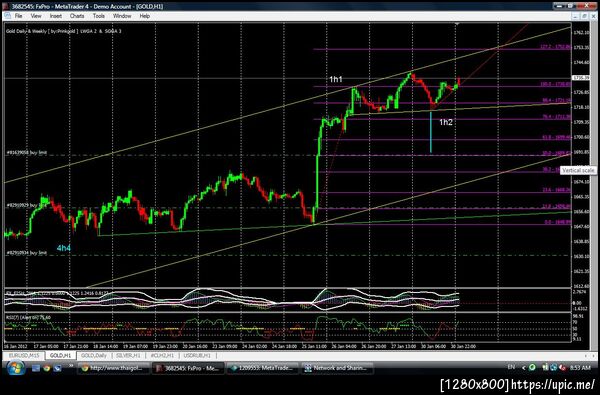Minimize the inner chart window
This screenshot has height=395, width=600.
pos(576,16)
